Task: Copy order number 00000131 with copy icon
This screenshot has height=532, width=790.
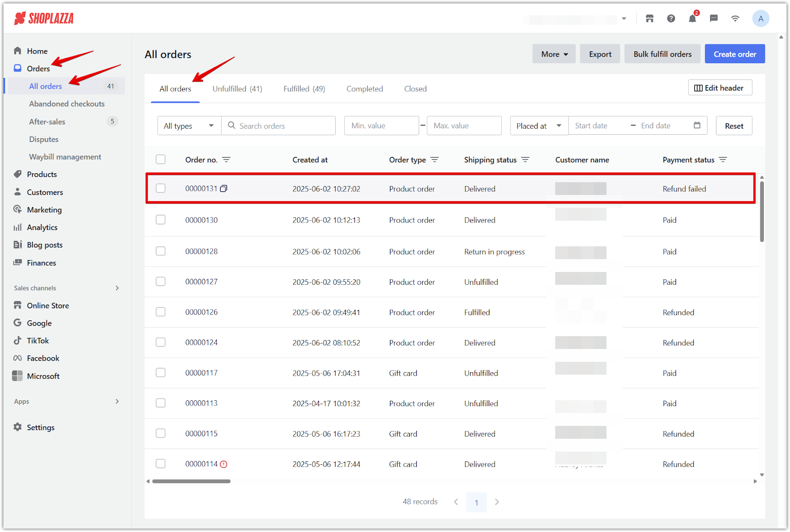Action: pos(224,189)
